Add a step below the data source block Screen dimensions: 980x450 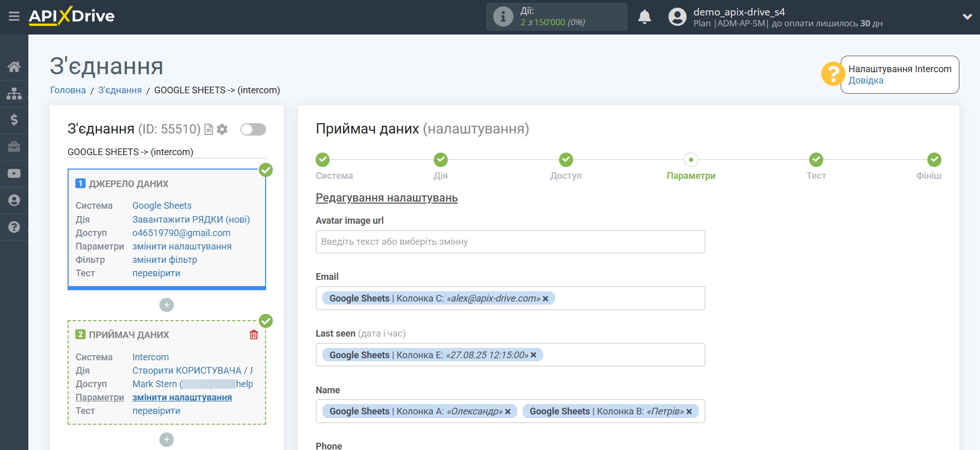click(x=167, y=305)
